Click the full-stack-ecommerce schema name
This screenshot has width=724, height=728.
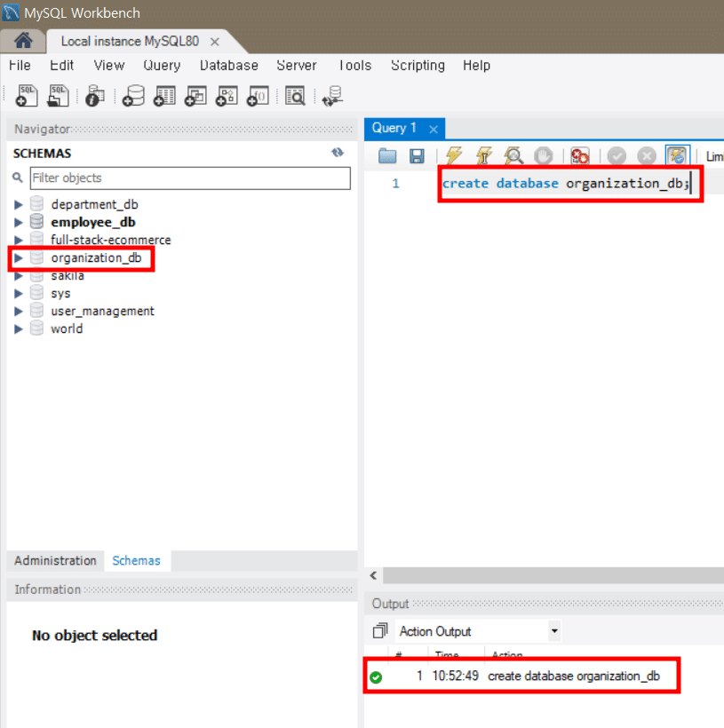(x=110, y=240)
